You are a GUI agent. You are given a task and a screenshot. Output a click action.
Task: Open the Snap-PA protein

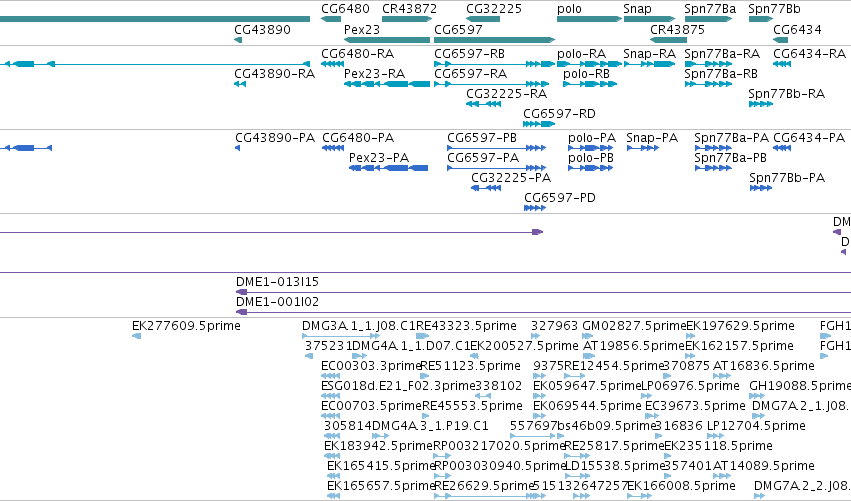pos(652,138)
